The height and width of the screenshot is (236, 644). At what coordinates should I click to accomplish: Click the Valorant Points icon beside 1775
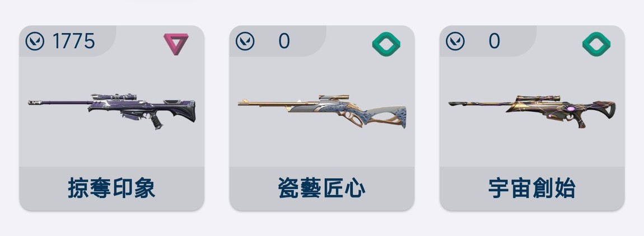pyautogui.click(x=35, y=41)
